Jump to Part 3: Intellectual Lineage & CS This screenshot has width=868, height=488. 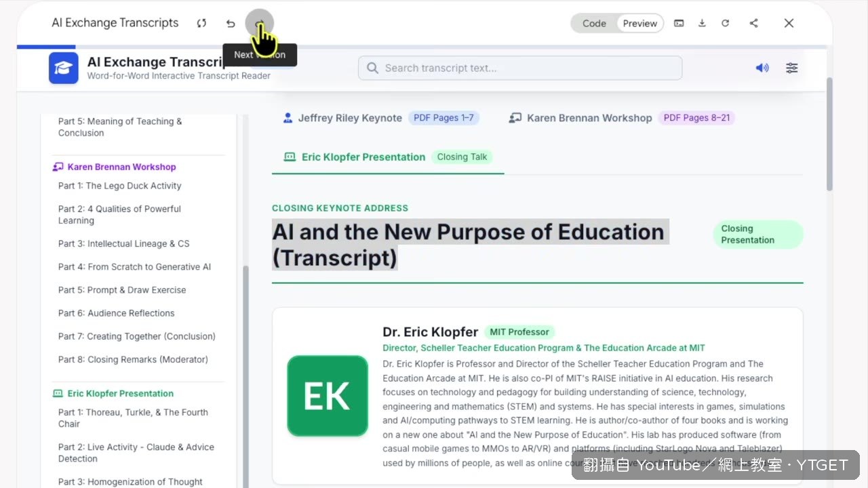pos(124,244)
